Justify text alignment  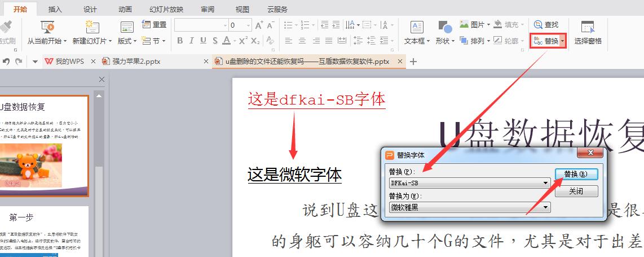(329, 41)
